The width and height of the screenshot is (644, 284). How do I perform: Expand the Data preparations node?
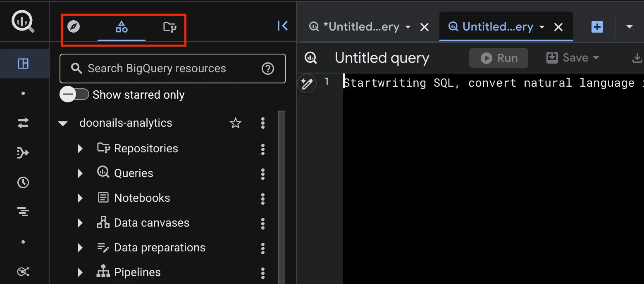[x=80, y=248]
